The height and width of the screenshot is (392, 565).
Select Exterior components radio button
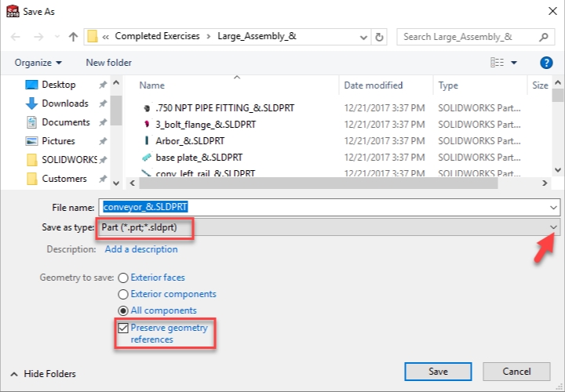point(123,295)
